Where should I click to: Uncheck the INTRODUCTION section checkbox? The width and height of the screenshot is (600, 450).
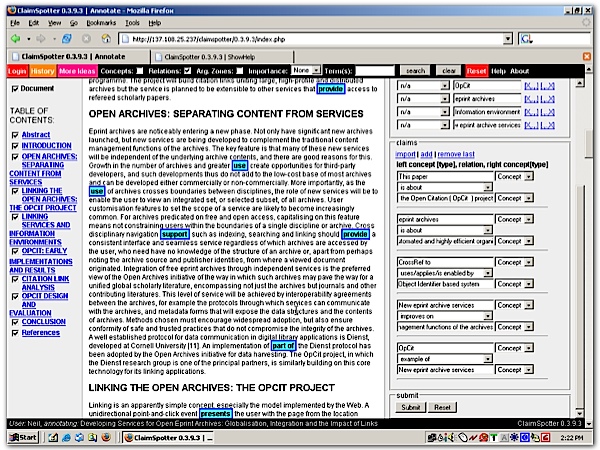[15, 146]
